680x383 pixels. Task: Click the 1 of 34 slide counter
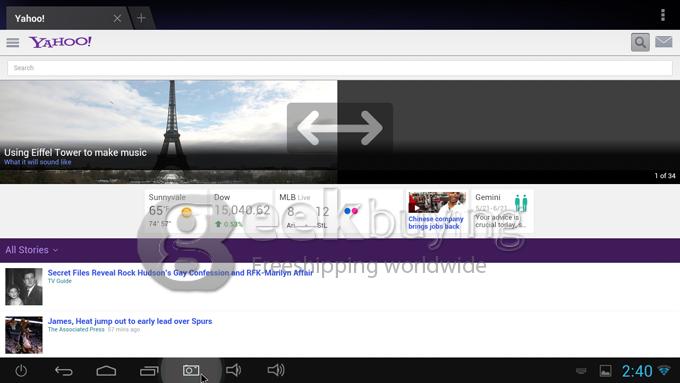click(665, 176)
